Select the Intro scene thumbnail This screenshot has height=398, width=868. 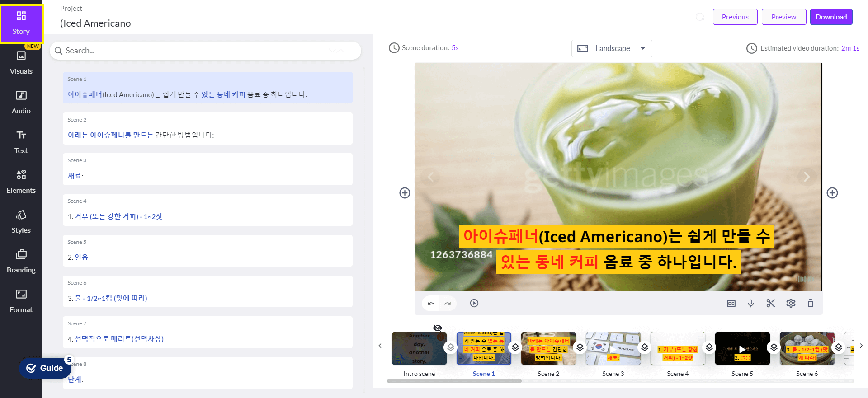coord(419,349)
